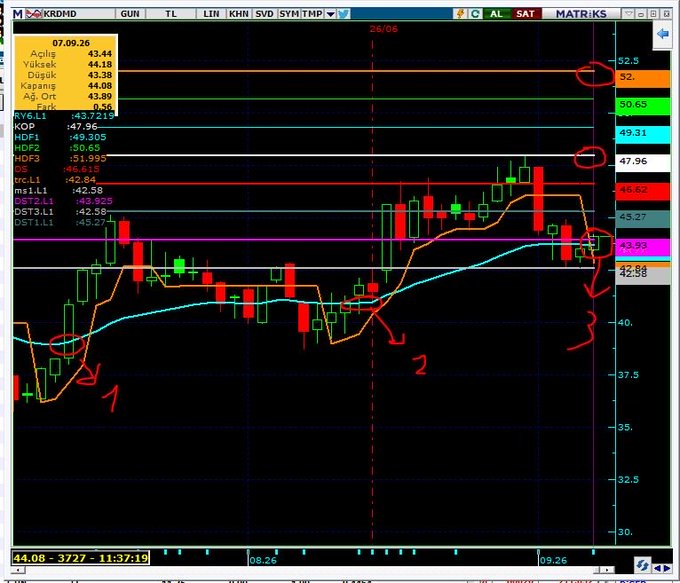This screenshot has width=680, height=583.
Task: Click the orange 52. price tag
Action: pos(643,78)
